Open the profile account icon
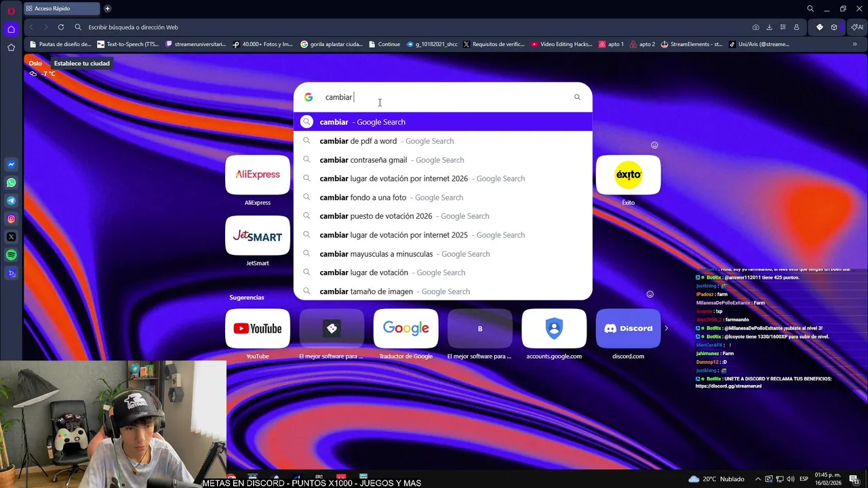 (796, 27)
